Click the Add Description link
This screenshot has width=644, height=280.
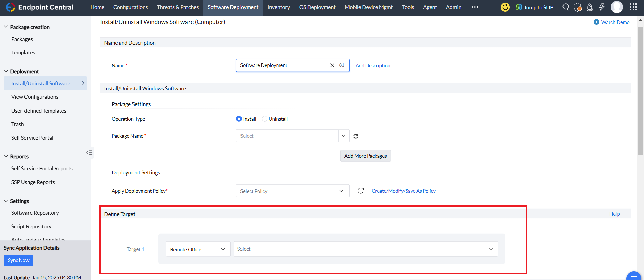(x=373, y=66)
